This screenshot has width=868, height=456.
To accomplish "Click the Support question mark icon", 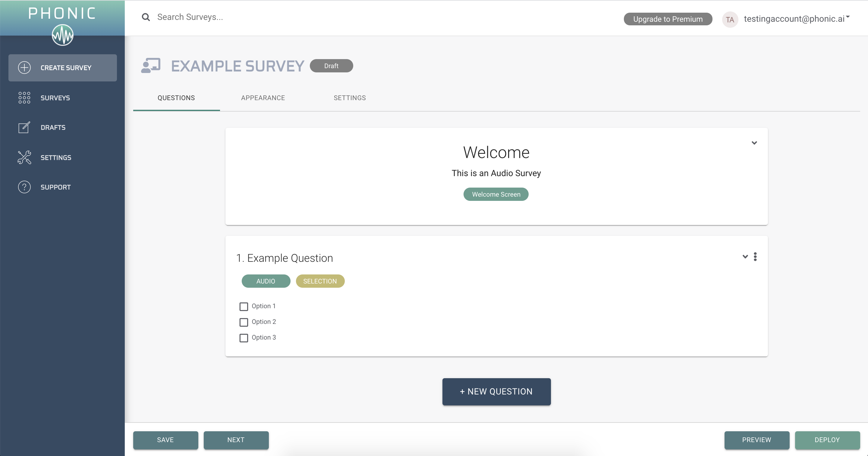I will 24,187.
